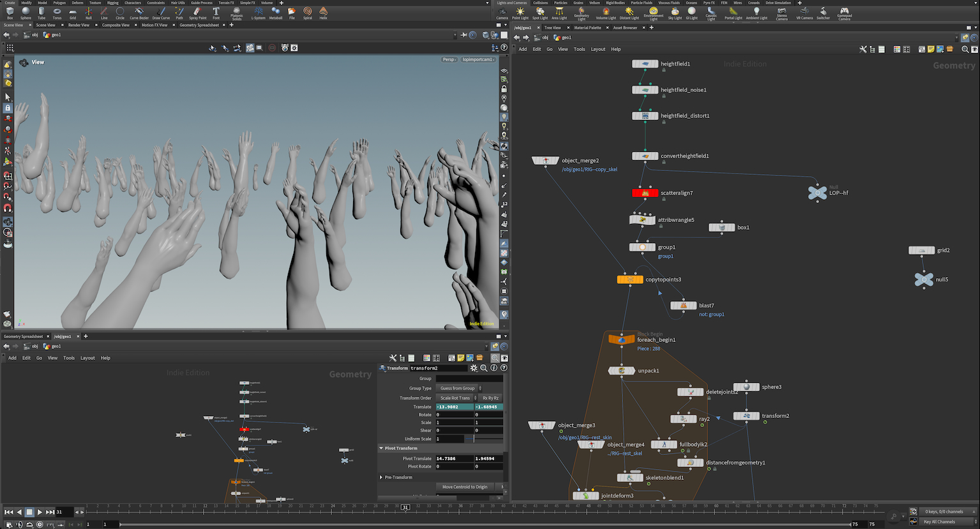Switch to the Material Palette tab
The image size is (980, 529).
(x=587, y=27)
